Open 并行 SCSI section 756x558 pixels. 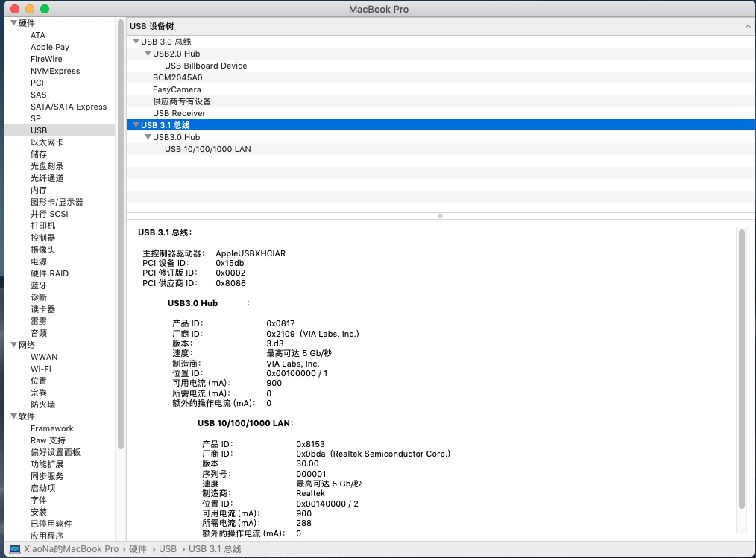49,214
